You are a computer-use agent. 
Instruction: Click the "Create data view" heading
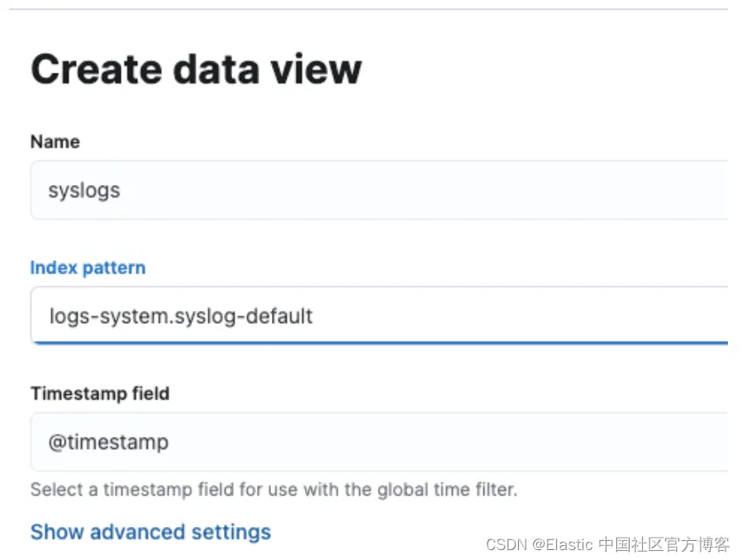(196, 69)
